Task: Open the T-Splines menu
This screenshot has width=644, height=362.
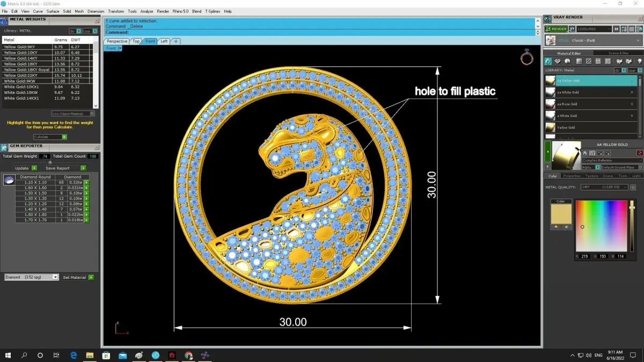Action: tap(212, 11)
